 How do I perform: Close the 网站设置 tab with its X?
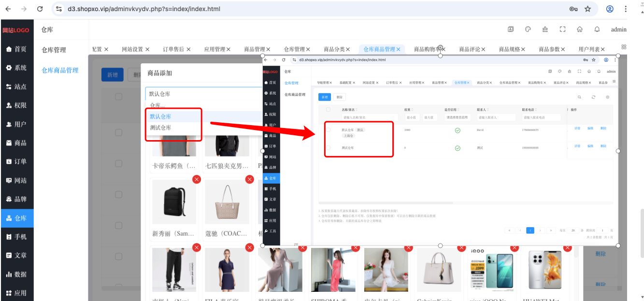[x=147, y=49]
